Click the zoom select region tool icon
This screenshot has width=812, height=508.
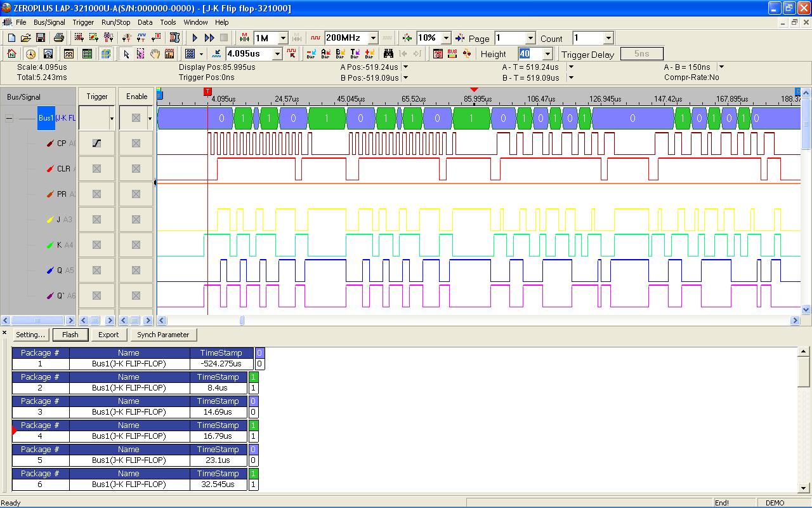click(140, 54)
